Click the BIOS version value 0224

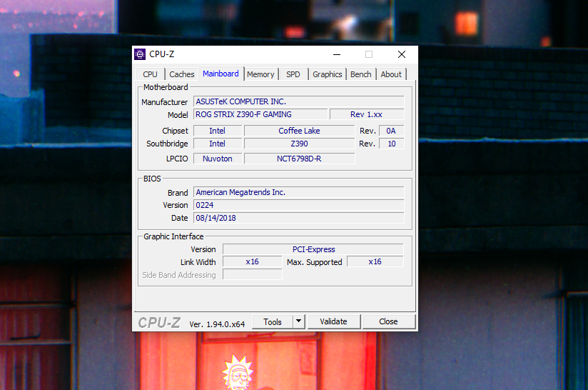pos(299,205)
